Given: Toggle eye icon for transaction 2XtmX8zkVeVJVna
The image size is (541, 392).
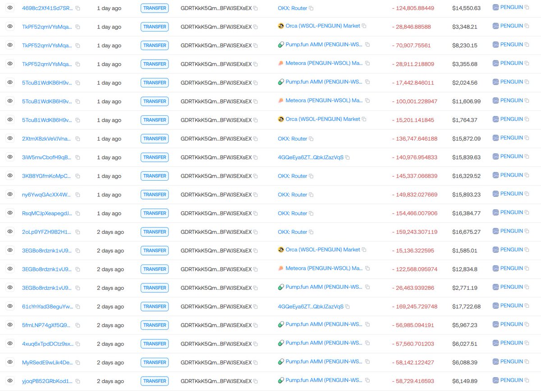Looking at the screenshot, I should (9, 138).
